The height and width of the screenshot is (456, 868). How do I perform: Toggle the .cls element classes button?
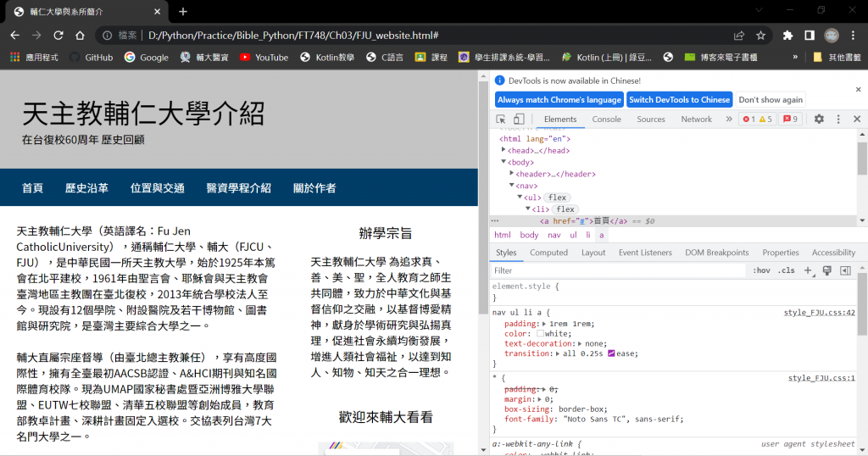(x=786, y=270)
